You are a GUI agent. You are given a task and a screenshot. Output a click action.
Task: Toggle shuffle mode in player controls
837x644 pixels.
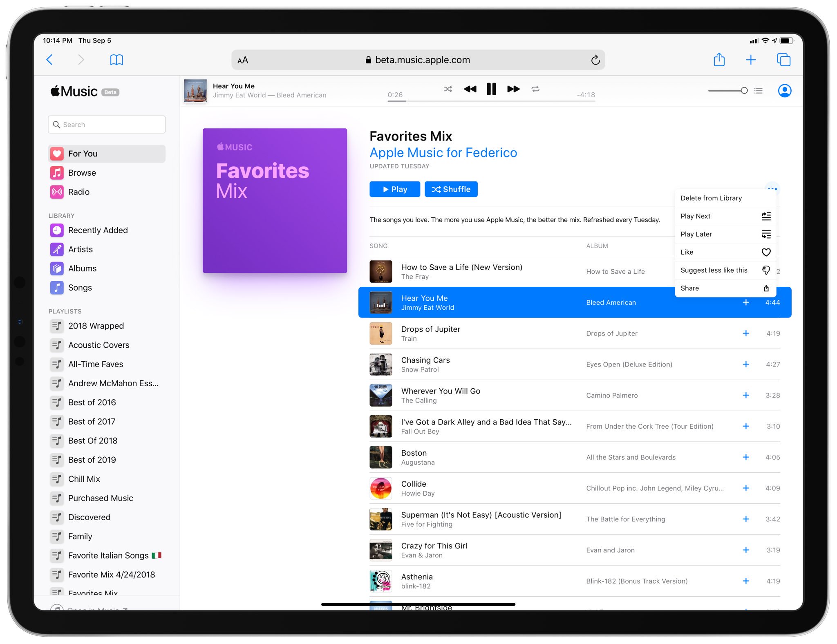tap(448, 89)
